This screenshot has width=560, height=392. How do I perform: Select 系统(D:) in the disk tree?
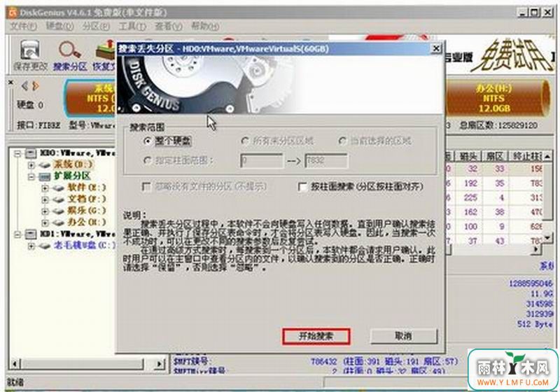click(73, 164)
